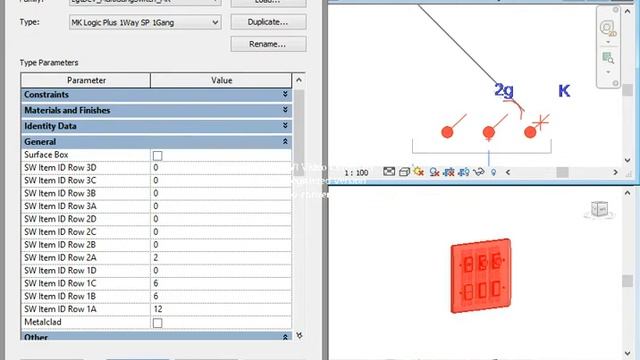Select the SW Item ID Row 2D label
The width and height of the screenshot is (640, 360).
[x=60, y=219]
